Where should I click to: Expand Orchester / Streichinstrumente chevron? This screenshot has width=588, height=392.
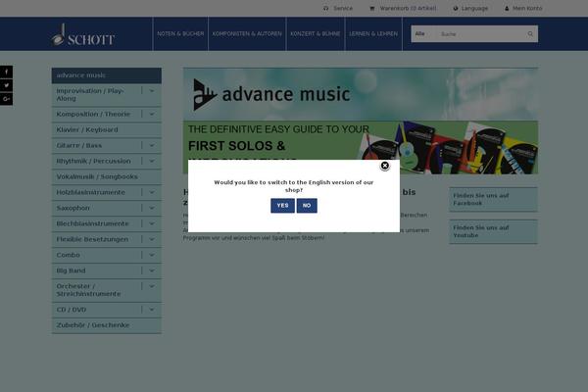tap(152, 286)
